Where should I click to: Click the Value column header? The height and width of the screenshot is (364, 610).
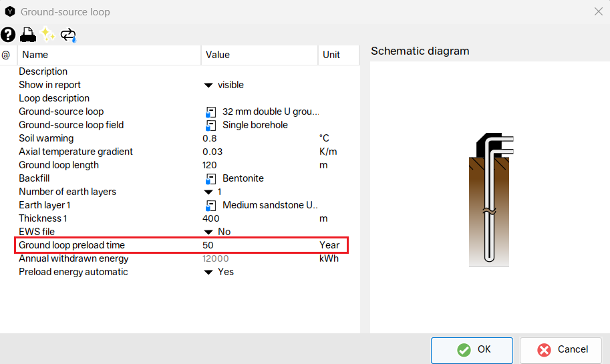(259, 55)
